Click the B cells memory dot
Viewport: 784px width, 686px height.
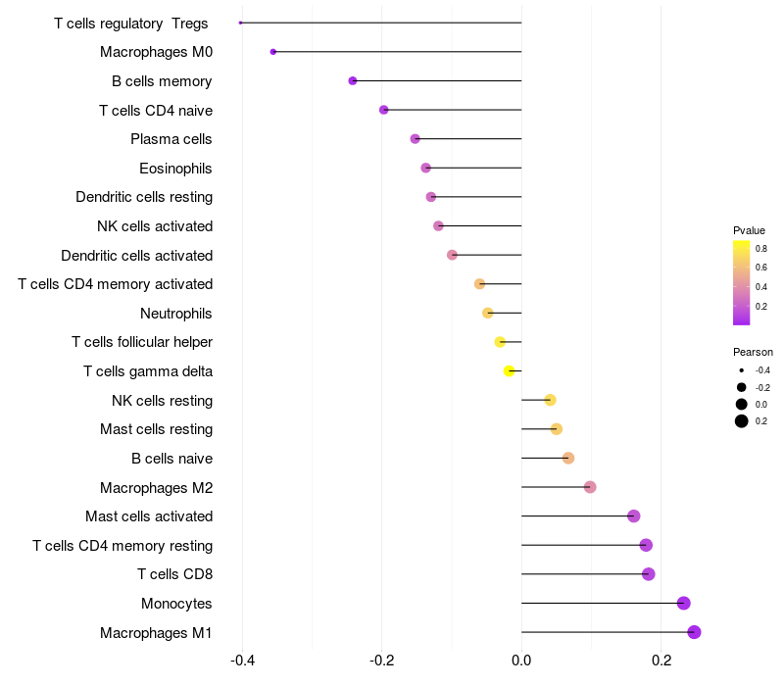[x=353, y=81]
